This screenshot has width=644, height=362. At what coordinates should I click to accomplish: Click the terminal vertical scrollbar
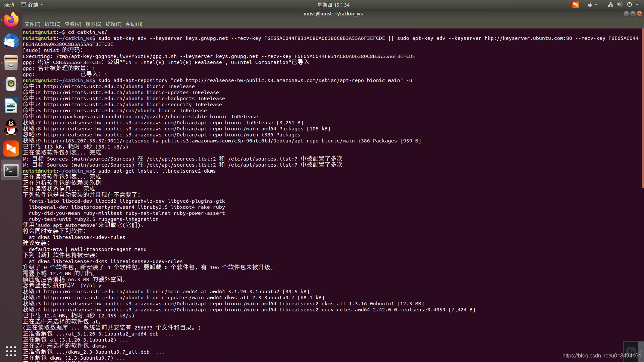(x=643, y=107)
